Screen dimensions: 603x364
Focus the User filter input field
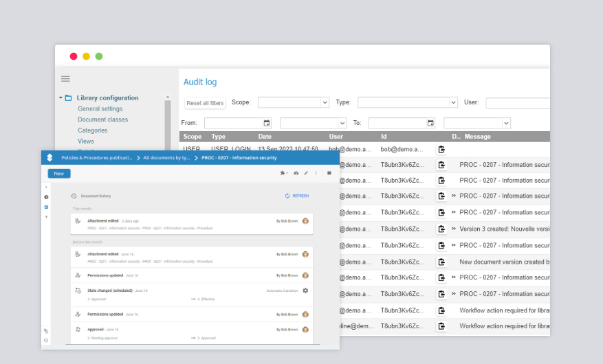pyautogui.click(x=518, y=103)
